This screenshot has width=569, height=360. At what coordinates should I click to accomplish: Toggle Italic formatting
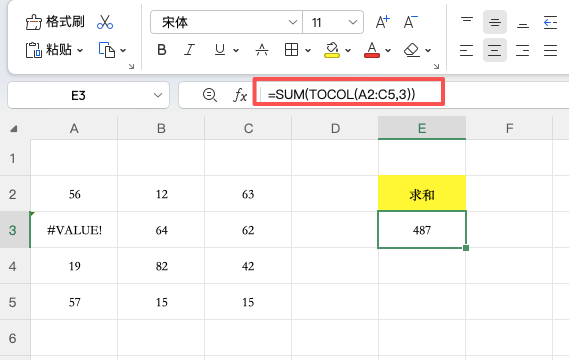[x=189, y=50]
